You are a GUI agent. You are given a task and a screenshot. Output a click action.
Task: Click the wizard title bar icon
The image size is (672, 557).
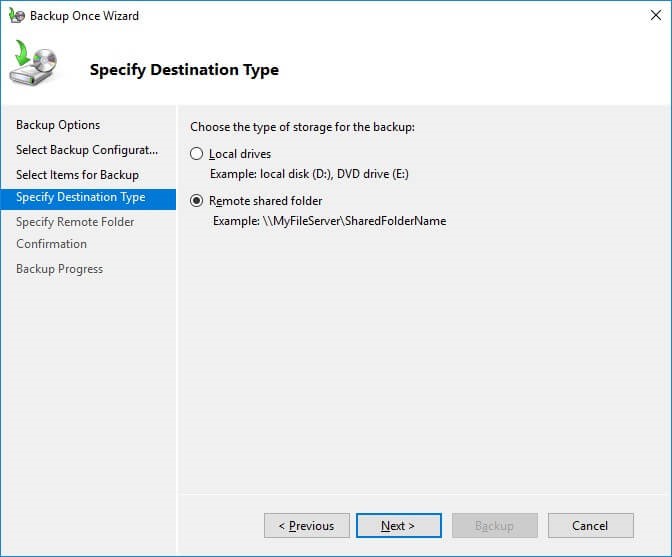(x=17, y=16)
